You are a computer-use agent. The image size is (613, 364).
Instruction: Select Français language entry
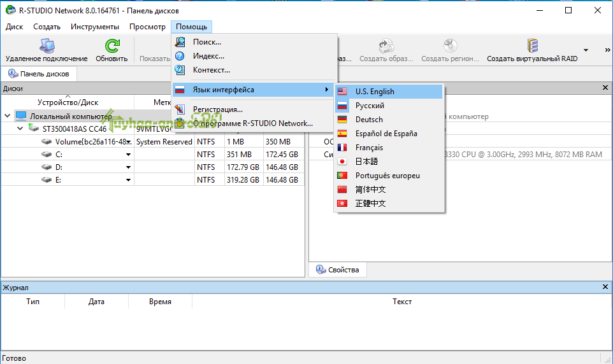click(389, 148)
